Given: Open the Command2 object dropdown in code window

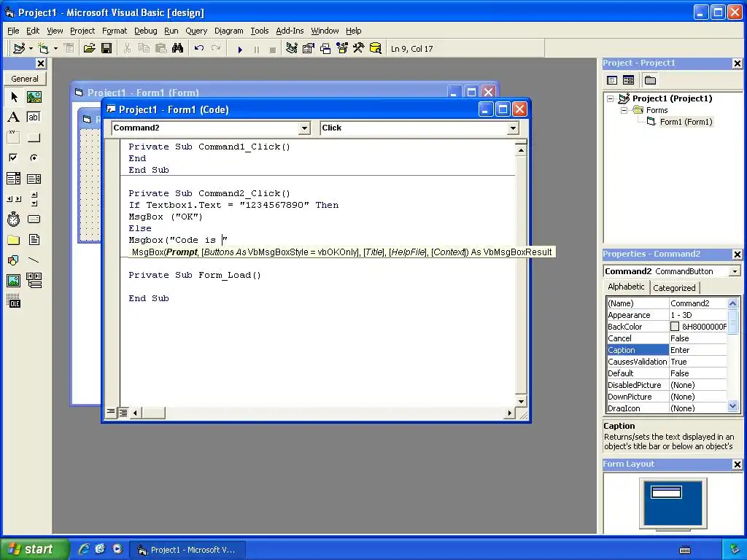Looking at the screenshot, I should 305,128.
